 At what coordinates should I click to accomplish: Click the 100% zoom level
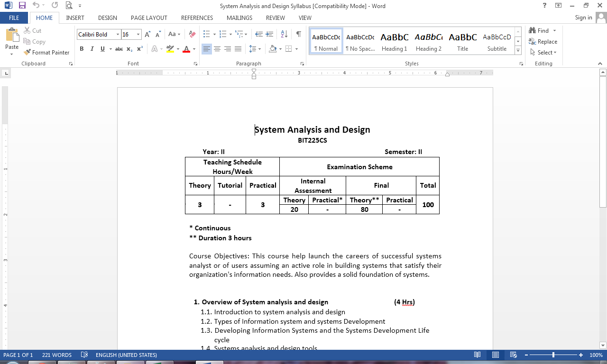[596, 355]
